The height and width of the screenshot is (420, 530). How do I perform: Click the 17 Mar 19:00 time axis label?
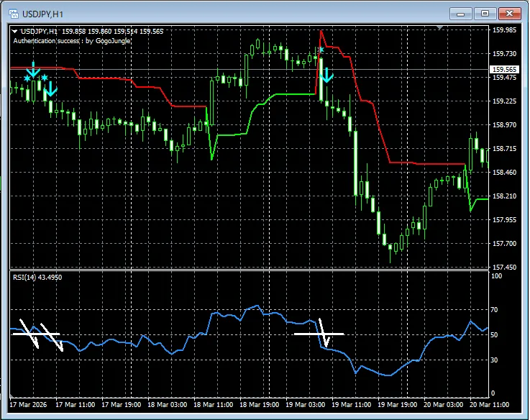[x=121, y=405]
